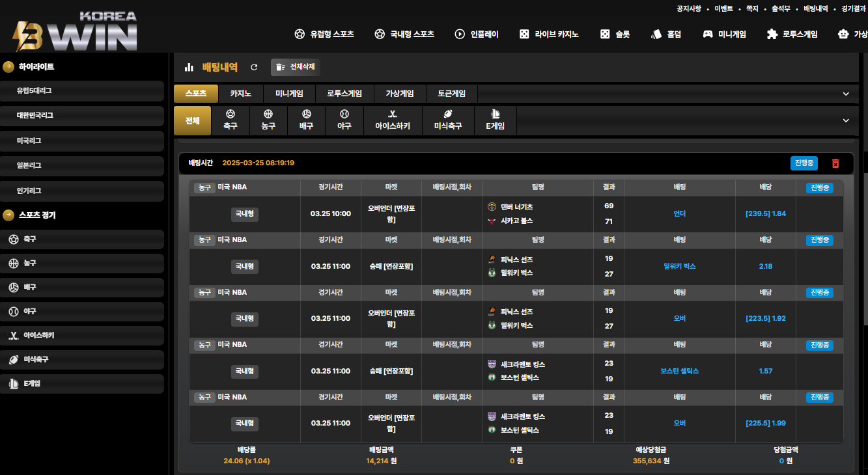Select the 스포츠 history tab

point(195,94)
